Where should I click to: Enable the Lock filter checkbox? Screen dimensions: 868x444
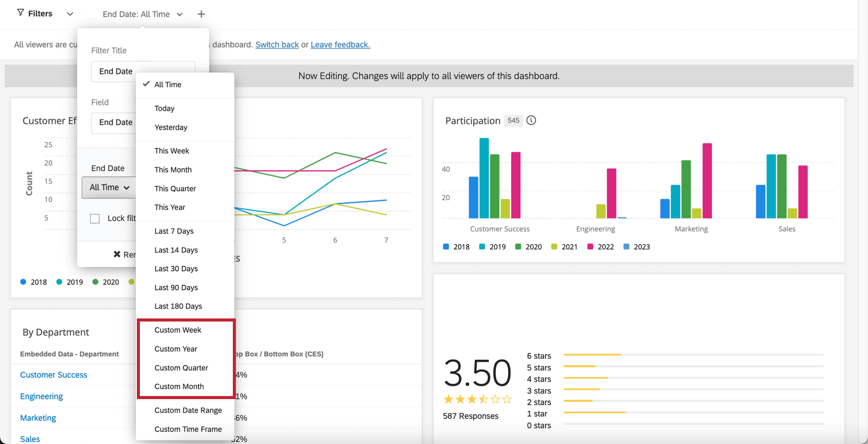click(95, 218)
